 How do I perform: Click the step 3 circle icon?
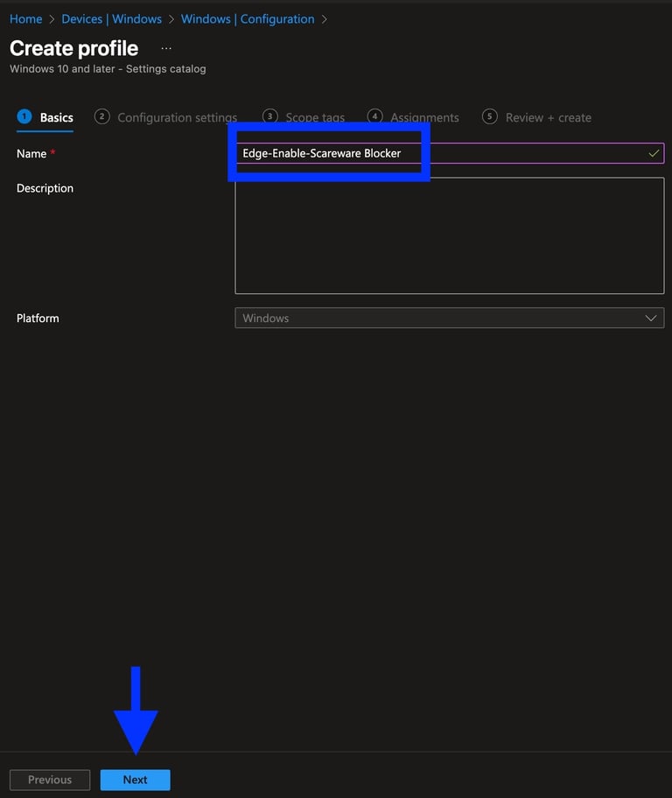pyautogui.click(x=269, y=116)
